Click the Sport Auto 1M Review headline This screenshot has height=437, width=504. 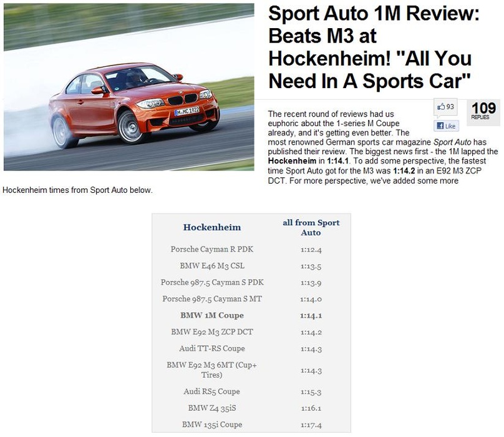click(373, 47)
